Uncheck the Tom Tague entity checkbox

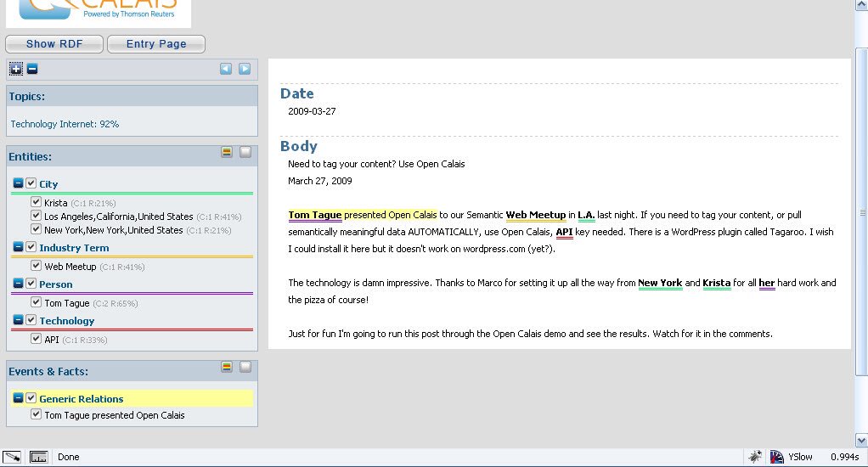36,302
